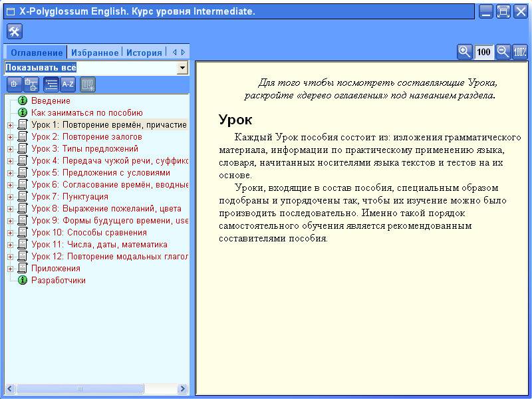Select Урок 7: Пунктуация
Image resolution: width=532 pixels, height=399 pixels.
point(70,196)
